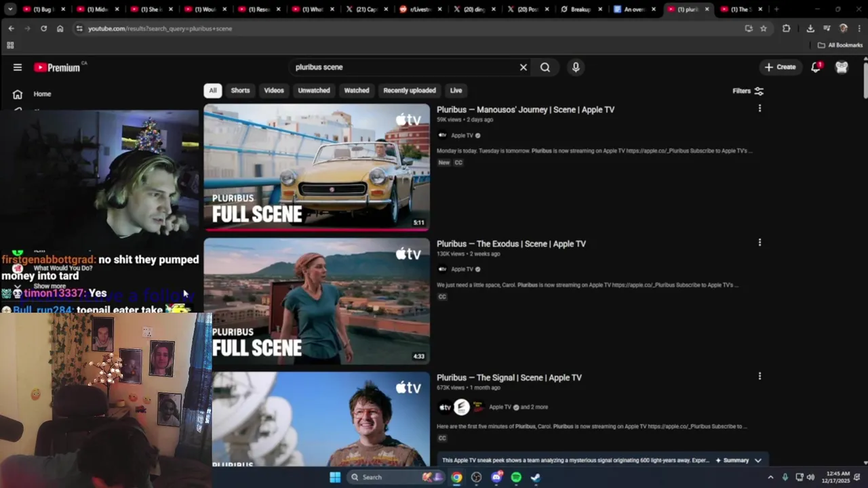868x488 pixels.
Task: Switch to the (21) Cap X tab
Action: [x=366, y=9]
